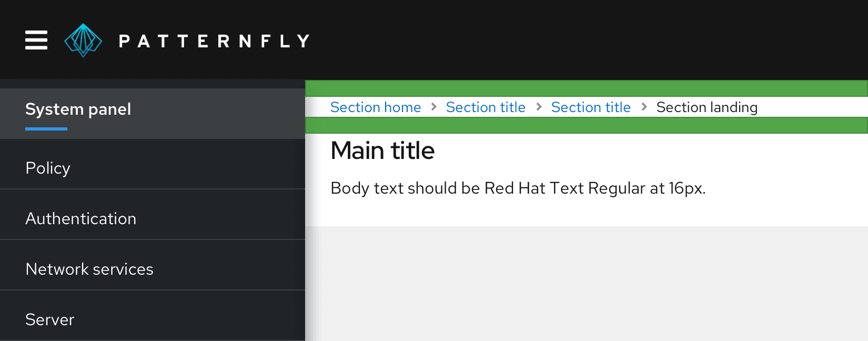Click the second Section title breadcrumb
The width and height of the screenshot is (868, 341).
(591, 107)
